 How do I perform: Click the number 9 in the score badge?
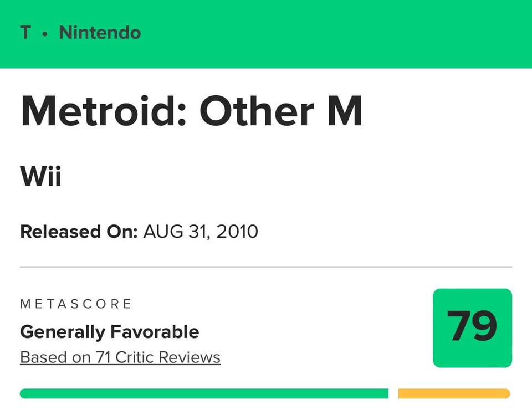pos(484,326)
